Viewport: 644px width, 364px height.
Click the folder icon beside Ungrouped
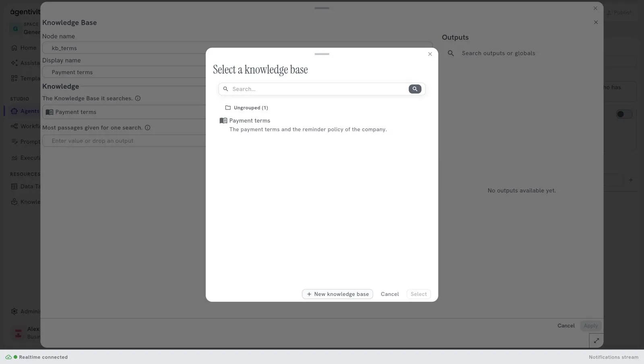(x=228, y=108)
